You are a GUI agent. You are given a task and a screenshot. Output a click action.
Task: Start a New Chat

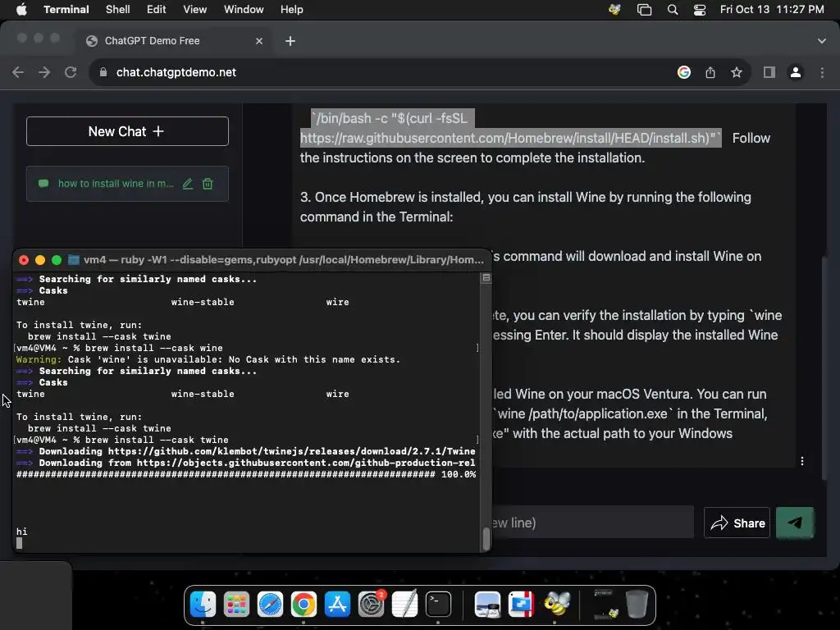pos(127,131)
